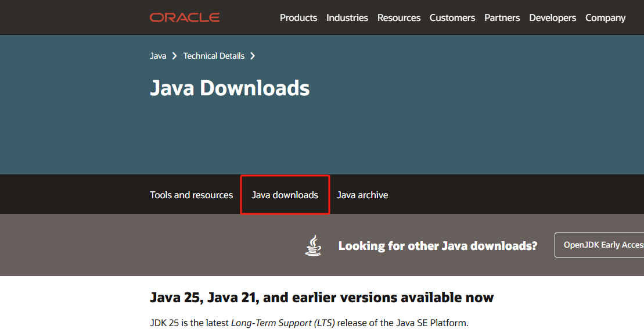Click 'JDK 25 is the latest' paragraph

coord(309,323)
